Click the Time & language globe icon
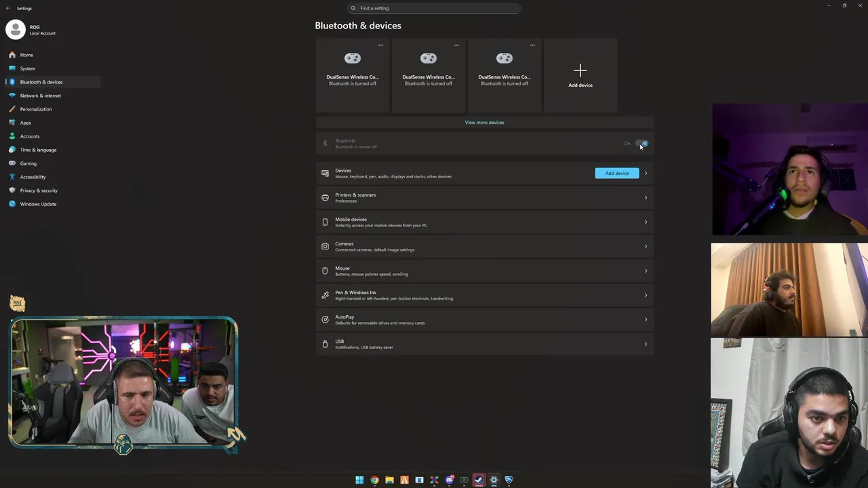This screenshot has height=488, width=868. (x=12, y=150)
